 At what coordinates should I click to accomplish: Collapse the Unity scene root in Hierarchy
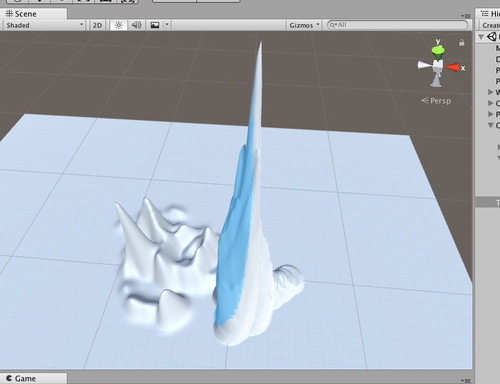[481, 37]
